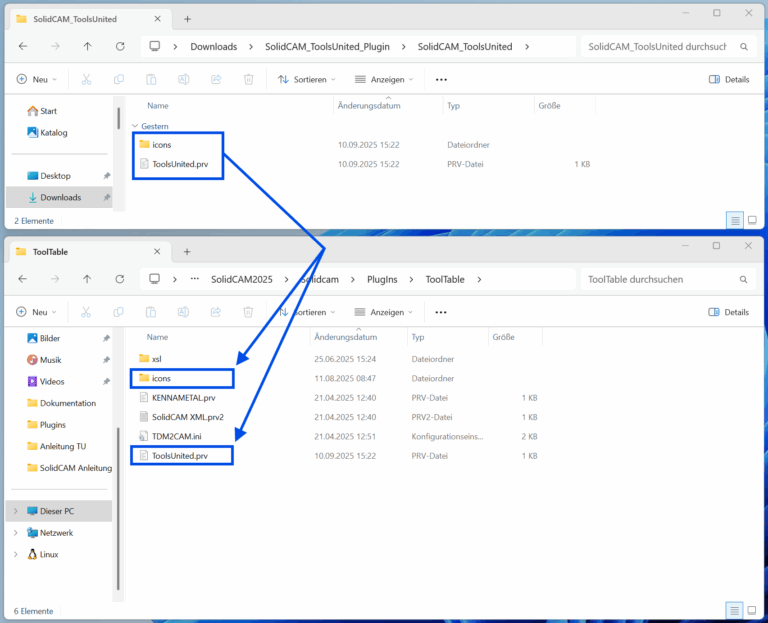This screenshot has width=768, height=623.
Task: Click Cut icon in SolidCAM_ToolsUnited window toolbar
Action: click(x=86, y=79)
